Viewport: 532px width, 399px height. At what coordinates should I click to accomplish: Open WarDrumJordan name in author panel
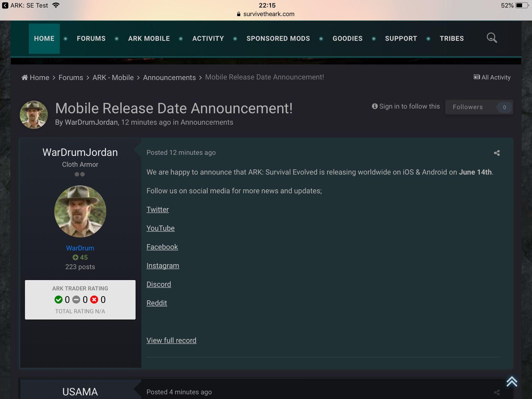pos(80,152)
